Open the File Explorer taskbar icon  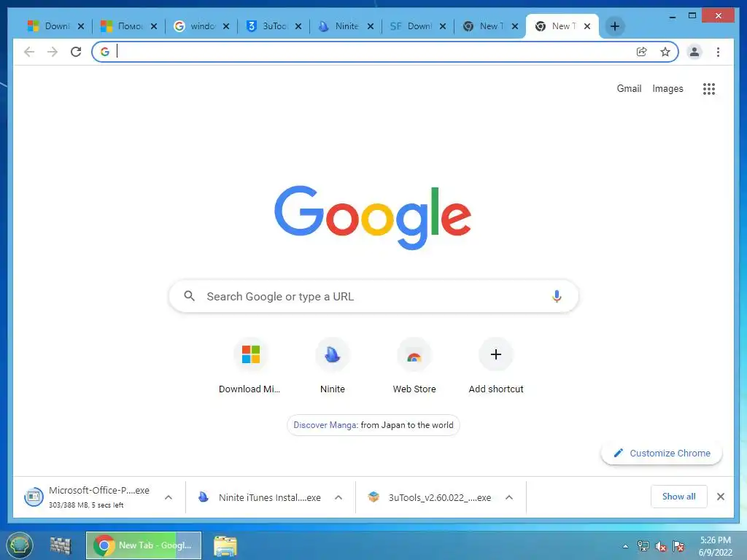coord(225,545)
